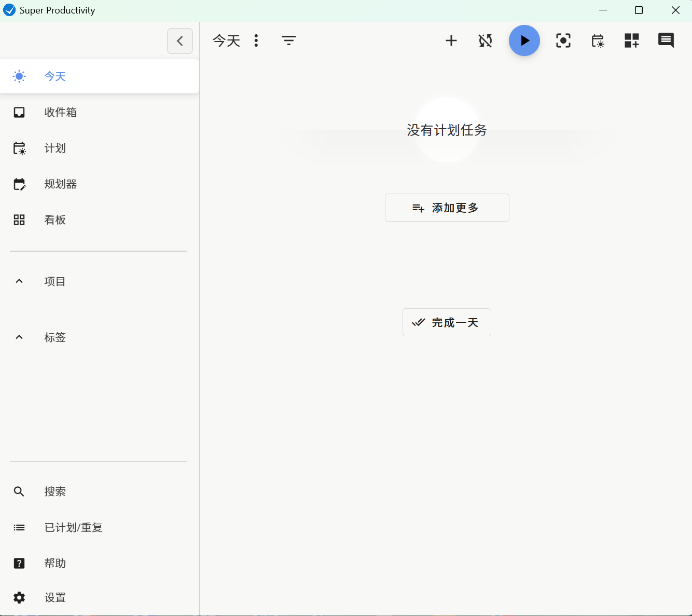
Task: Open 设置 via the gear icon
Action: 19,597
